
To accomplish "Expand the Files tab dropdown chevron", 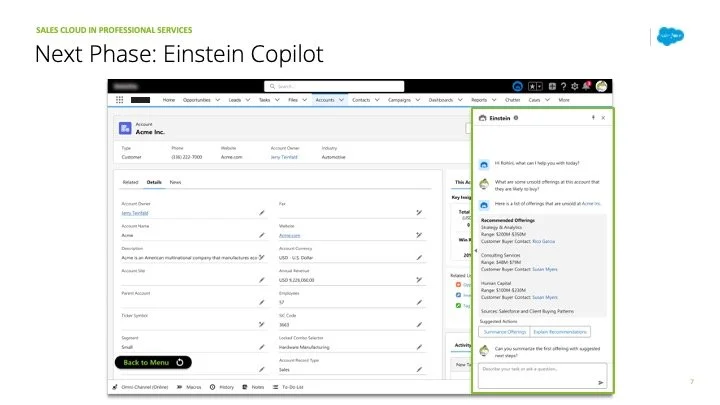I will tap(304, 100).
